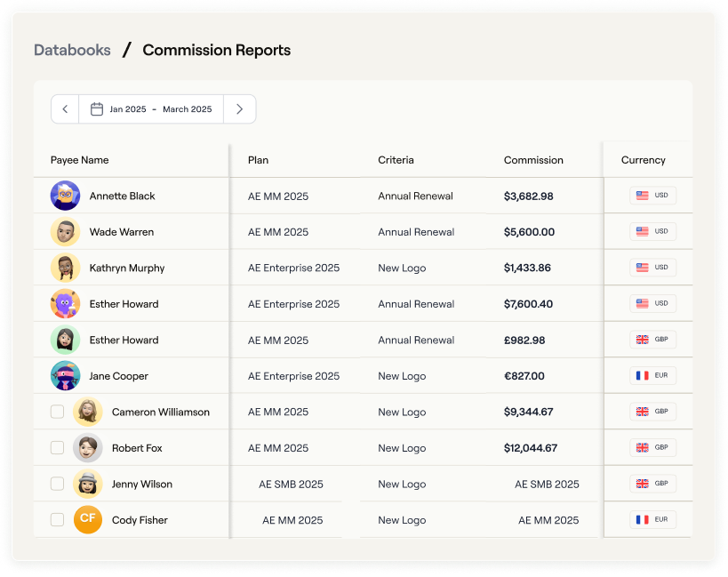The image size is (728, 577).
Task: Open Wade Warren's avatar
Action: pos(65,232)
